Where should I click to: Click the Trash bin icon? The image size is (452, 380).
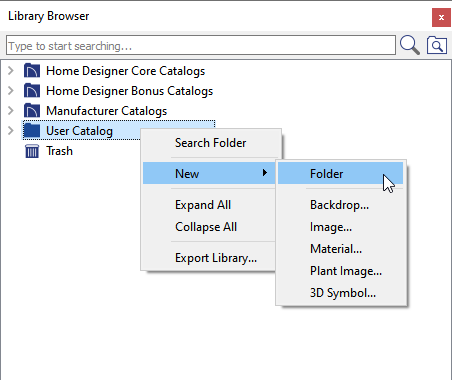click(x=32, y=151)
